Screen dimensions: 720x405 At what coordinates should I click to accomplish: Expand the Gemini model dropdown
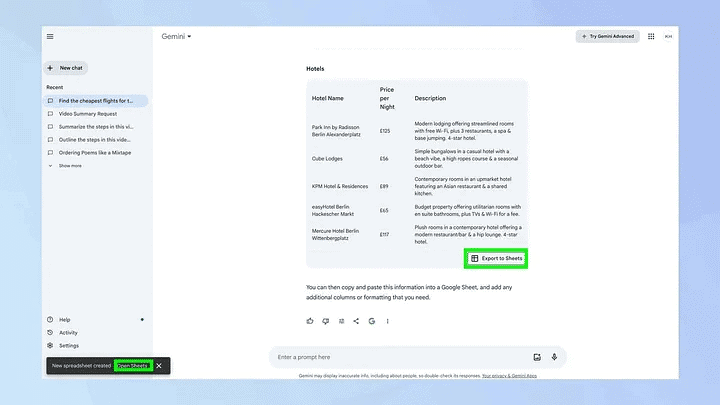click(176, 36)
